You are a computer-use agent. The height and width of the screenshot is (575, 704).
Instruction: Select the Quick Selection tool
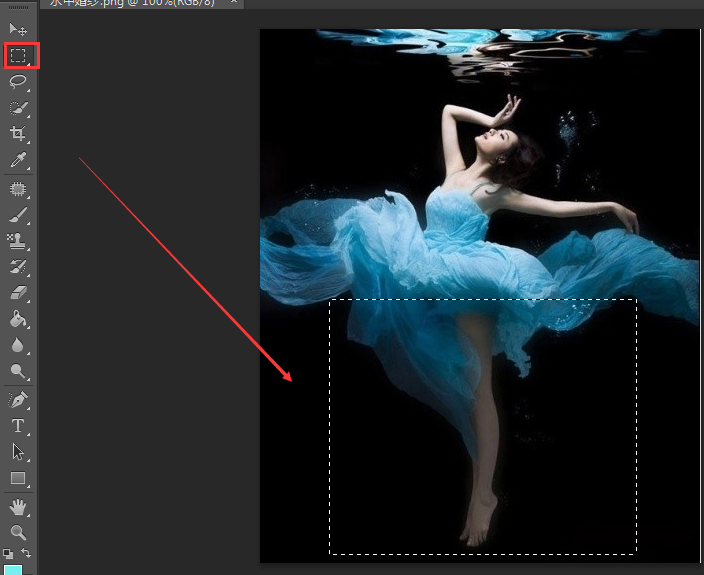coord(18,108)
